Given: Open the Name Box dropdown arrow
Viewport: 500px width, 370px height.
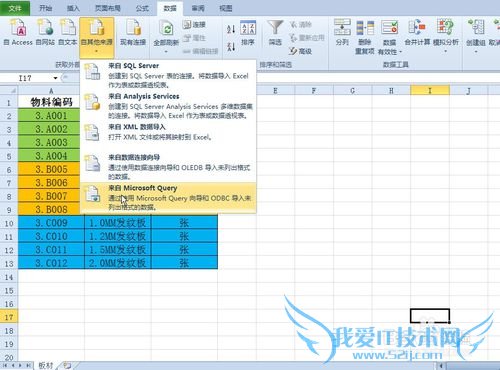Looking at the screenshot, I should [x=55, y=78].
